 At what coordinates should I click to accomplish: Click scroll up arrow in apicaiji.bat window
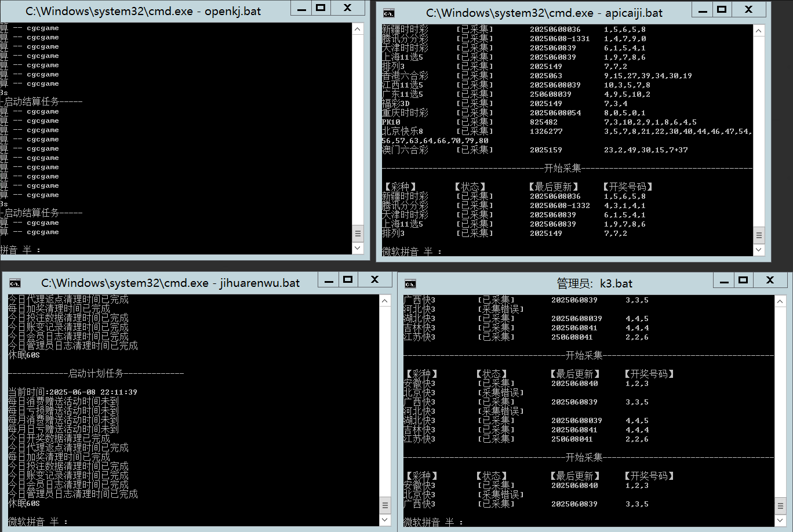click(759, 30)
